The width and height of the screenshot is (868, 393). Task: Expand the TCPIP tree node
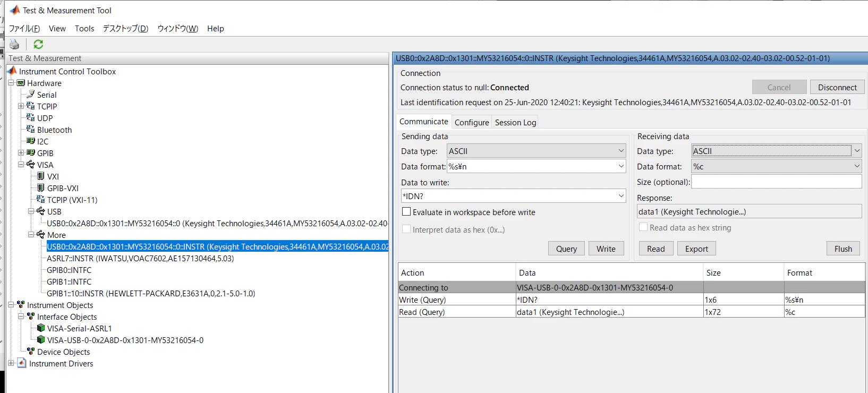pos(21,106)
